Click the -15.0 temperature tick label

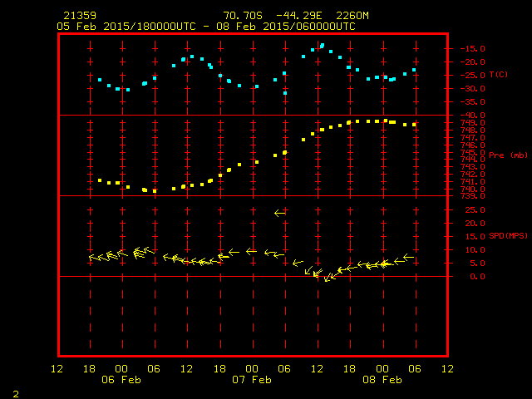[x=473, y=49]
